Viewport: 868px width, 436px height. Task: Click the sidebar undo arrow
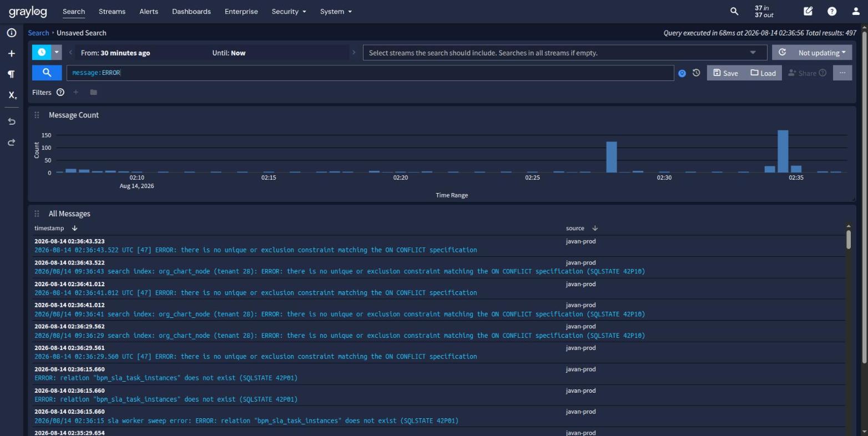click(11, 121)
